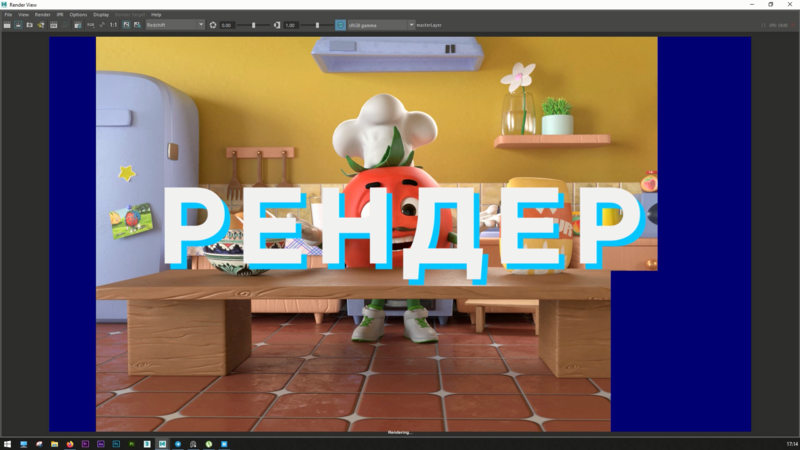Click the Display alpha channel icon
800x450 pixels.
pyautogui.click(x=102, y=25)
